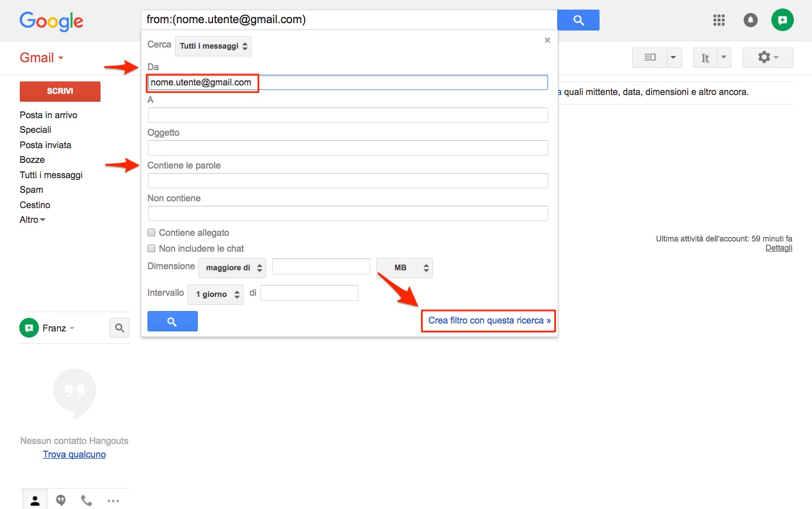The height and width of the screenshot is (509, 812).
Task: Open Cestino folder
Action: 35,205
